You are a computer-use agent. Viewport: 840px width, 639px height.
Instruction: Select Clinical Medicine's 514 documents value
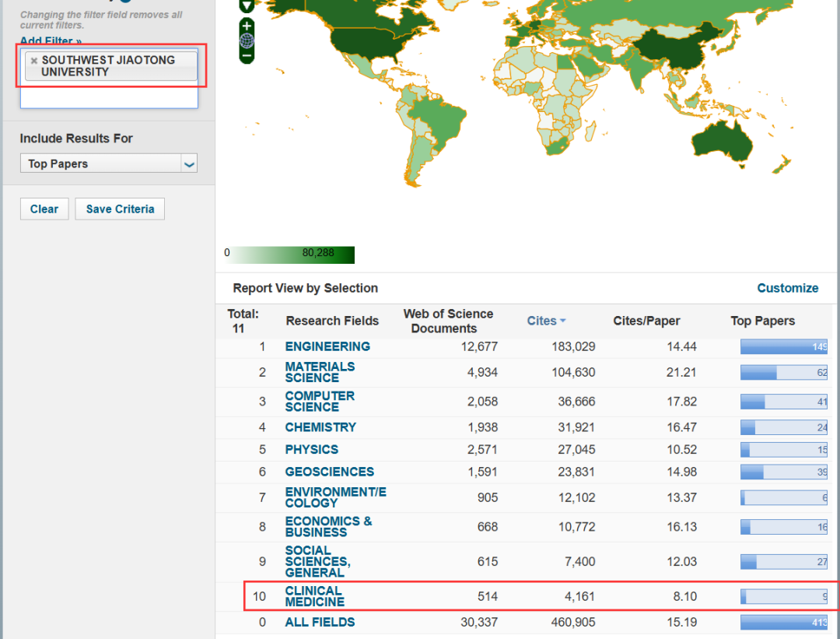(488, 596)
